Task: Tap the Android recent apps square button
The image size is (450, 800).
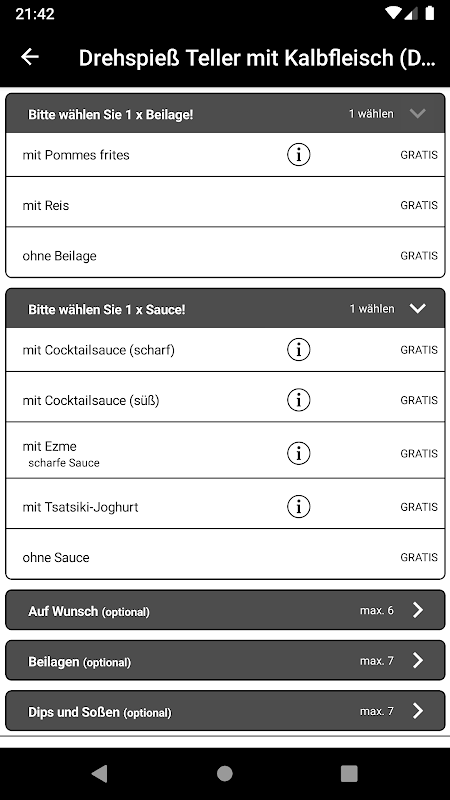Action: pyautogui.click(x=349, y=773)
